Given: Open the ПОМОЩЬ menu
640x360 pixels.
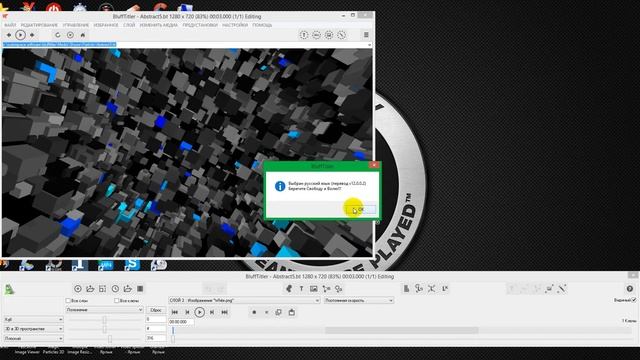Looking at the screenshot, I should pos(262,25).
